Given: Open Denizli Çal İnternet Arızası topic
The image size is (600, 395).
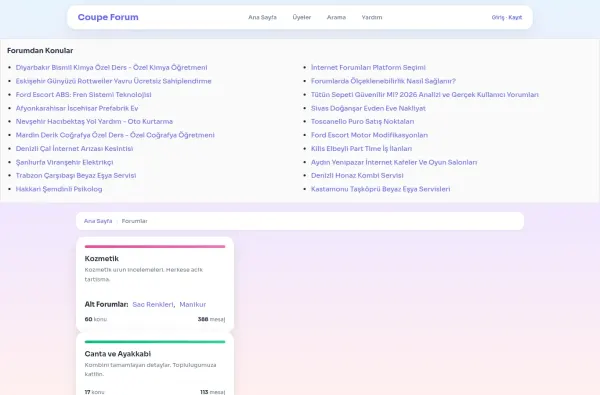Looking at the screenshot, I should click(x=74, y=149).
